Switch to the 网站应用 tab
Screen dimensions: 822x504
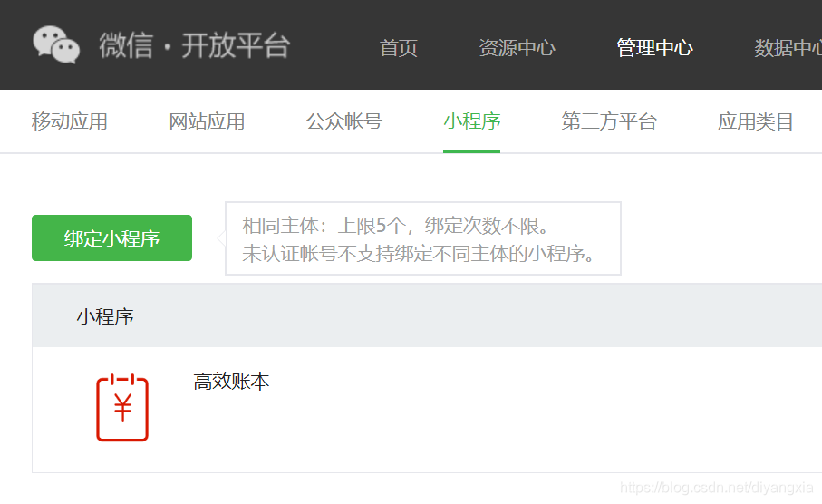click(207, 121)
